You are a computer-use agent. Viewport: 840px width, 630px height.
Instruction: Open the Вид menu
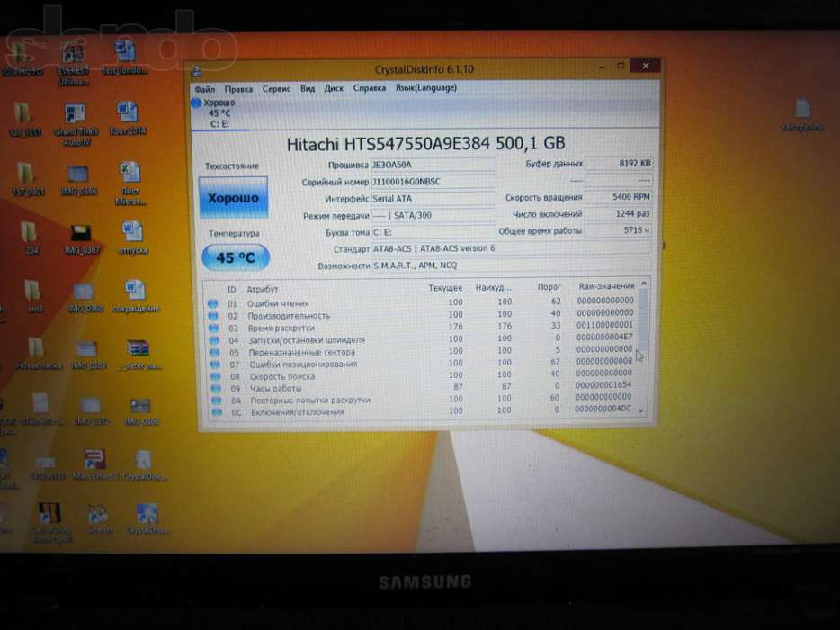tap(308, 88)
